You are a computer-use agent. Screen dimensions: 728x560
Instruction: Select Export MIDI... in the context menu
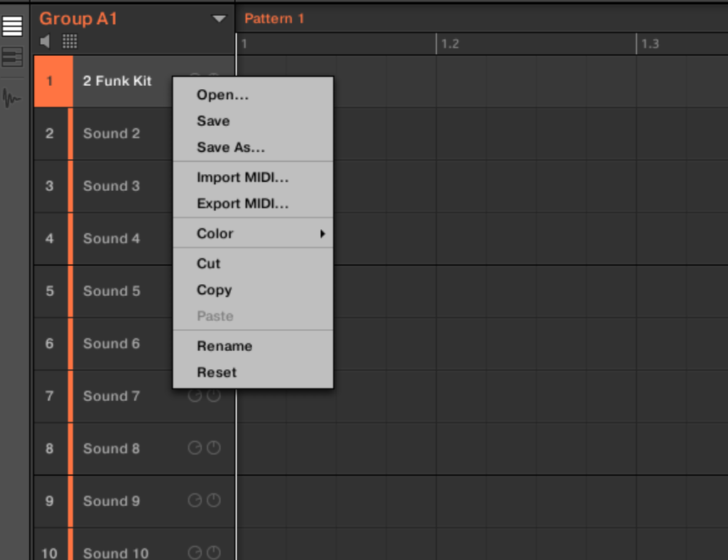click(x=243, y=203)
